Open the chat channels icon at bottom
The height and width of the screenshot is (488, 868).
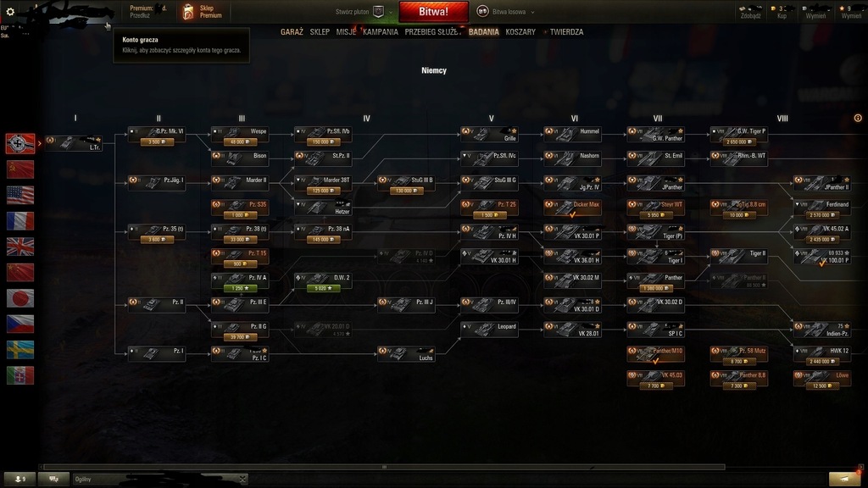[53, 480]
